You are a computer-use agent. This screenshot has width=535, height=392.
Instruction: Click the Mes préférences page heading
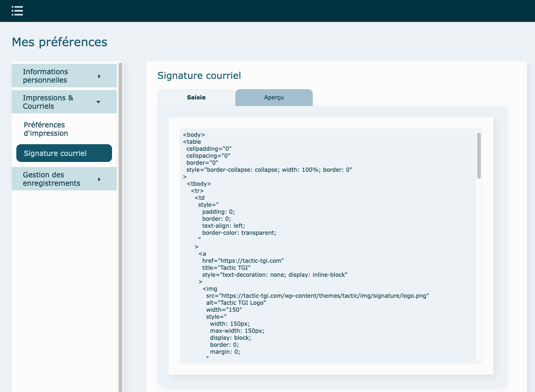coord(59,42)
